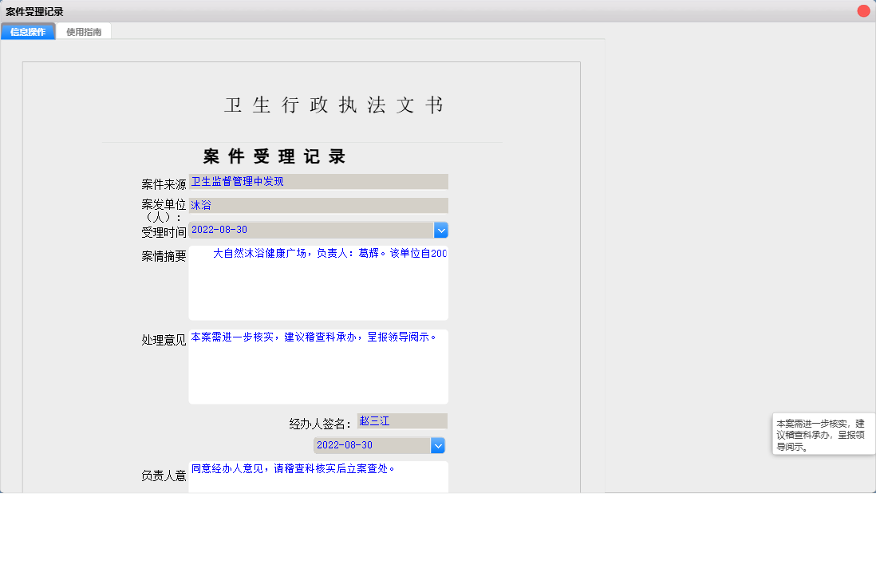Click the red circle button top right
The height and width of the screenshot is (588, 876).
862,10
